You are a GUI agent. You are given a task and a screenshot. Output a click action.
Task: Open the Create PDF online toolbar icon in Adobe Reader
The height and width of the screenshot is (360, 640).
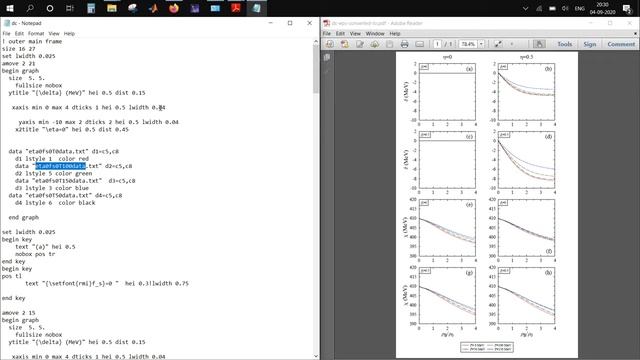click(x=330, y=44)
